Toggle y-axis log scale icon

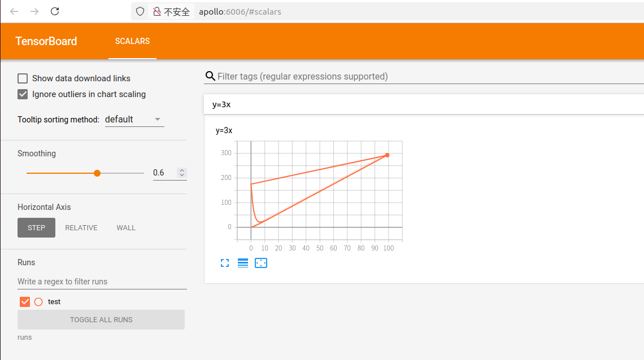pyautogui.click(x=243, y=263)
